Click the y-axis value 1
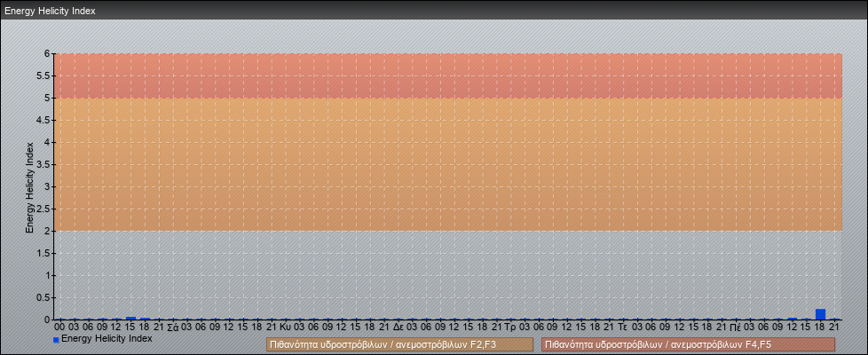The height and width of the screenshot is (355, 868). pyautogui.click(x=47, y=275)
